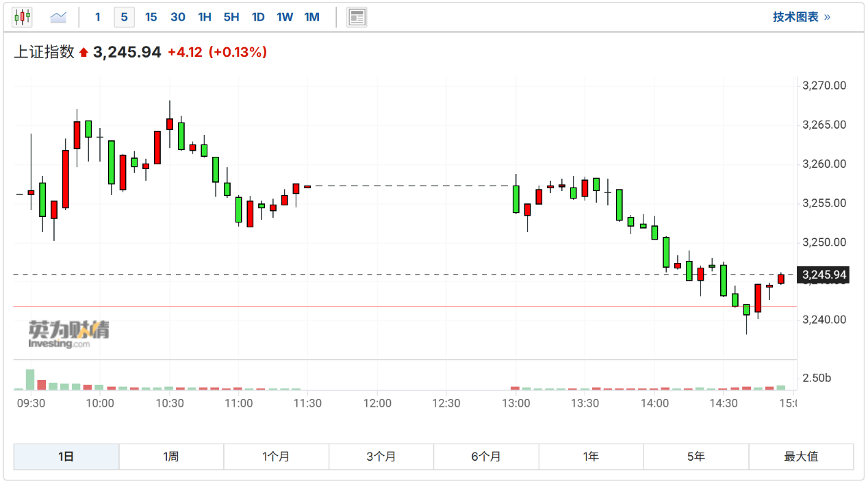Select the 1日 range tab

pyautogui.click(x=66, y=457)
